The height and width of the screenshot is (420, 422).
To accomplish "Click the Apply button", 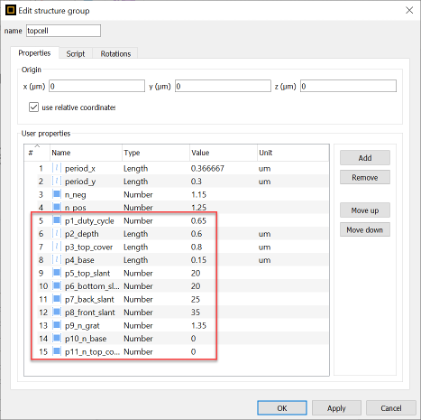I will pos(337,408).
